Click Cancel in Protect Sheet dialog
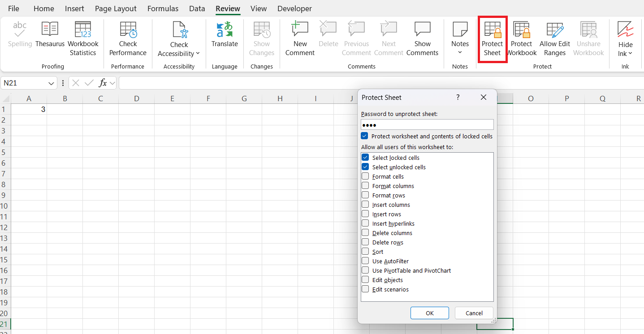This screenshot has width=644, height=334. (474, 313)
